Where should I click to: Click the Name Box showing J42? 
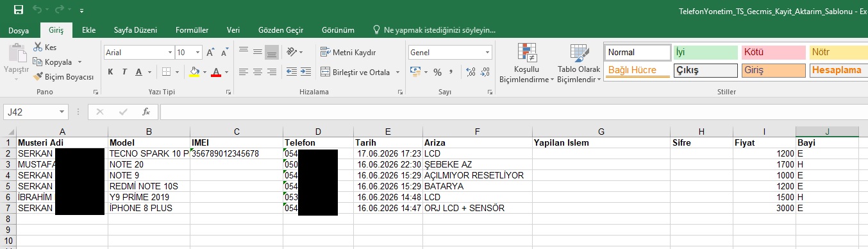click(35, 112)
